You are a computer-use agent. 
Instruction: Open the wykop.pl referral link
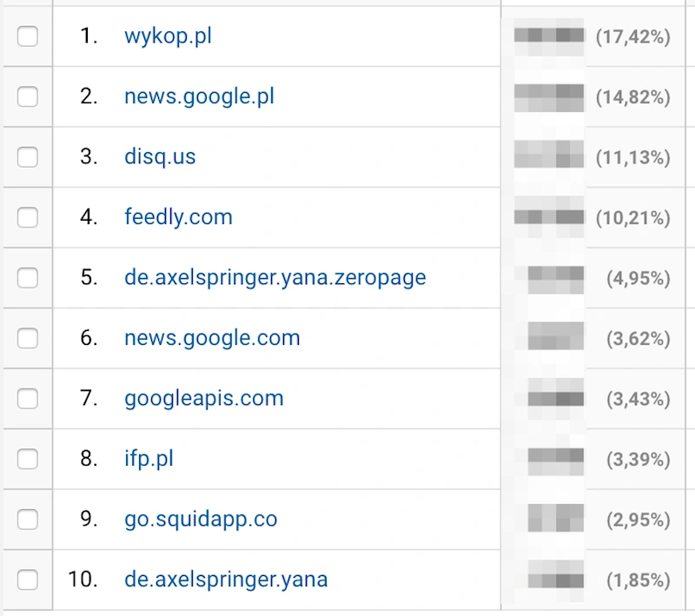tap(168, 36)
